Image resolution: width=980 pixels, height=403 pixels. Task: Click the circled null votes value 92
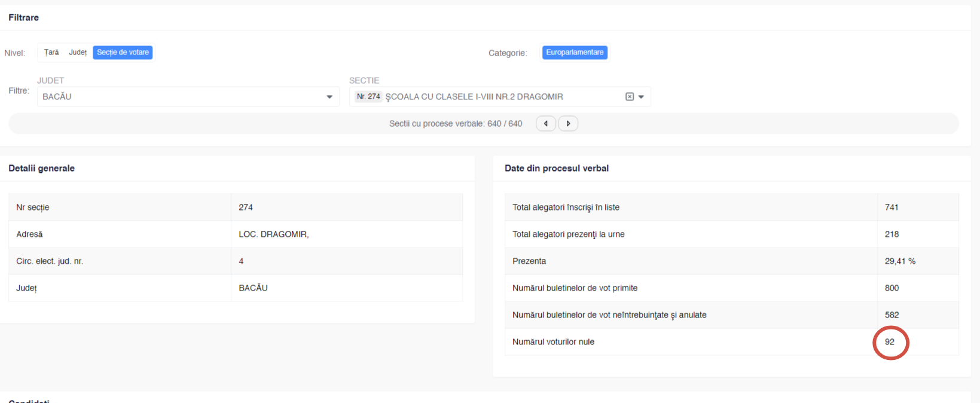pyautogui.click(x=890, y=342)
